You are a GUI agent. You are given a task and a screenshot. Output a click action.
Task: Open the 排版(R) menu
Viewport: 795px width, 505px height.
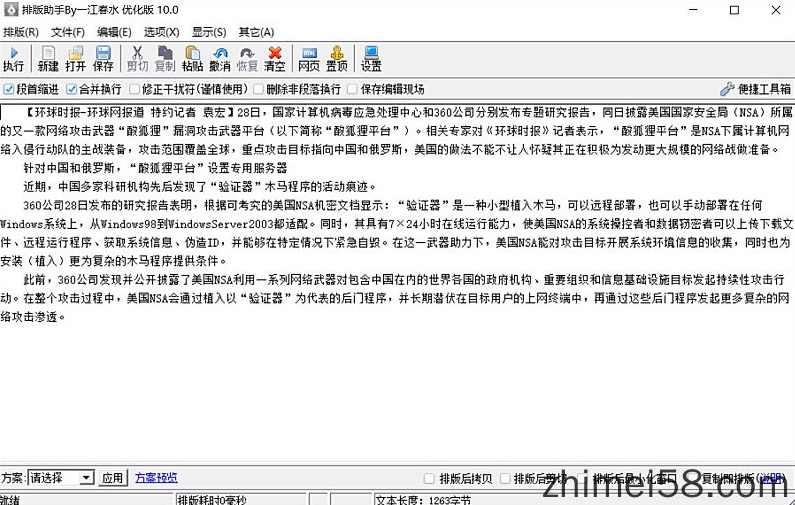(21, 32)
